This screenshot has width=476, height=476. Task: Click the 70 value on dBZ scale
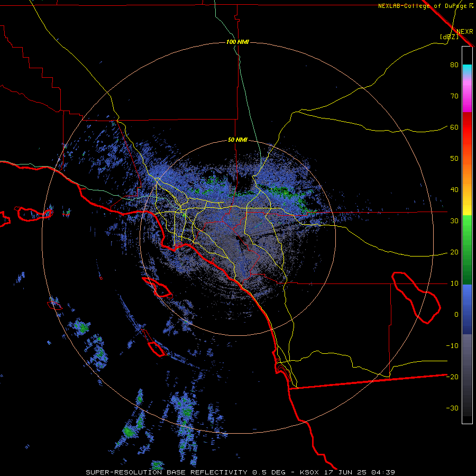pyautogui.click(x=454, y=96)
